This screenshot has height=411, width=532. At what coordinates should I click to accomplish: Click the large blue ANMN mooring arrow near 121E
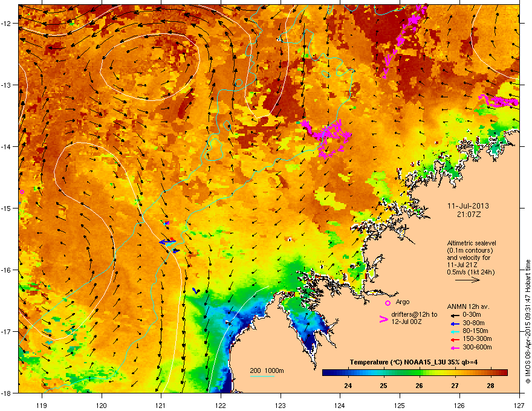(167, 242)
